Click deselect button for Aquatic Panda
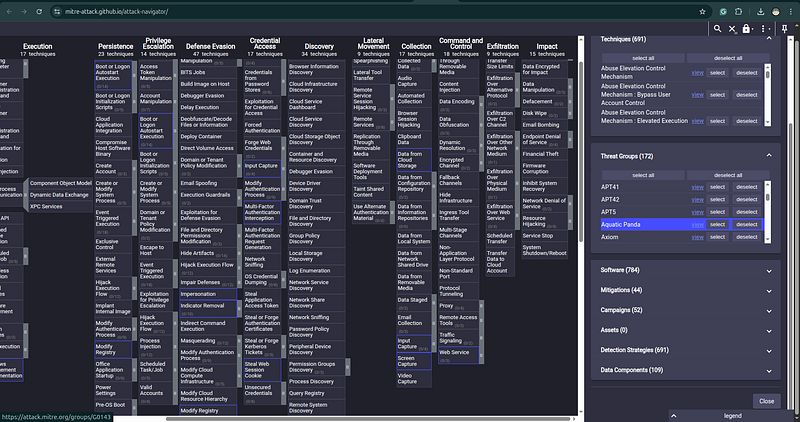Screen dimensions: 800x422 click(747, 225)
